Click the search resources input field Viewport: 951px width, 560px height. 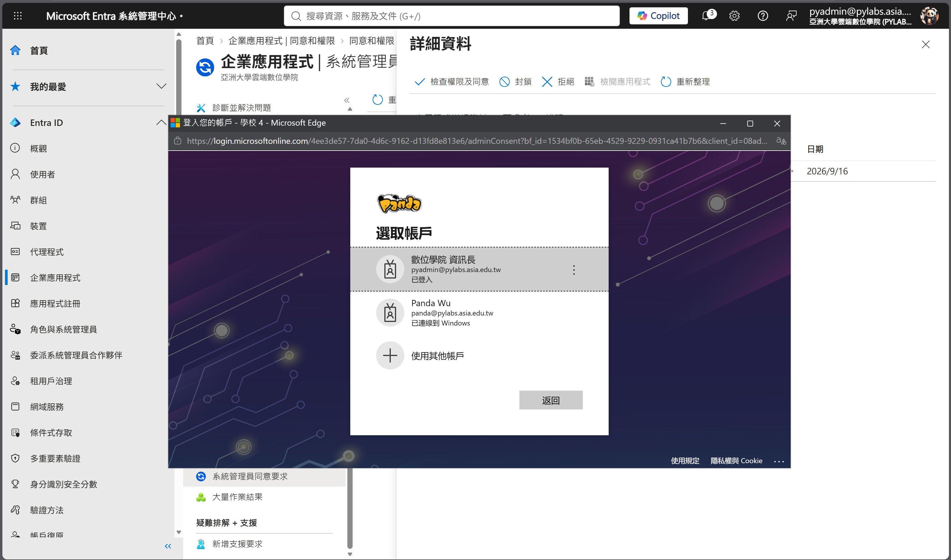point(452,16)
